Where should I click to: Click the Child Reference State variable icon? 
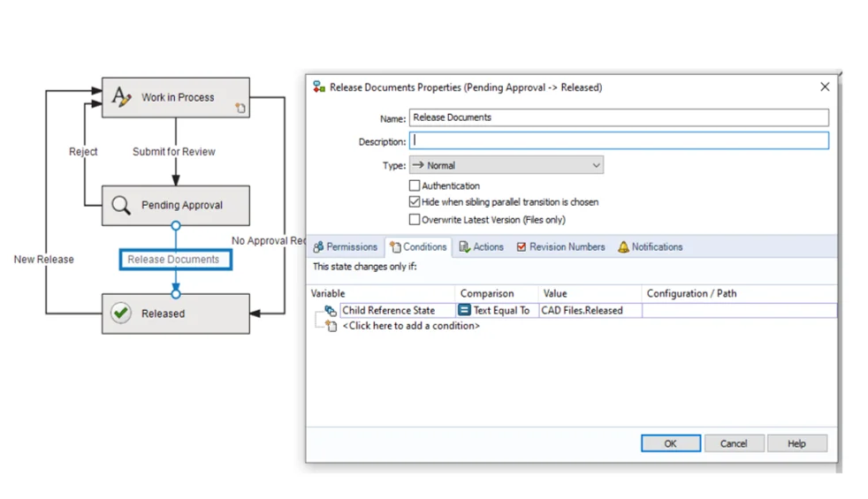pyautogui.click(x=330, y=311)
